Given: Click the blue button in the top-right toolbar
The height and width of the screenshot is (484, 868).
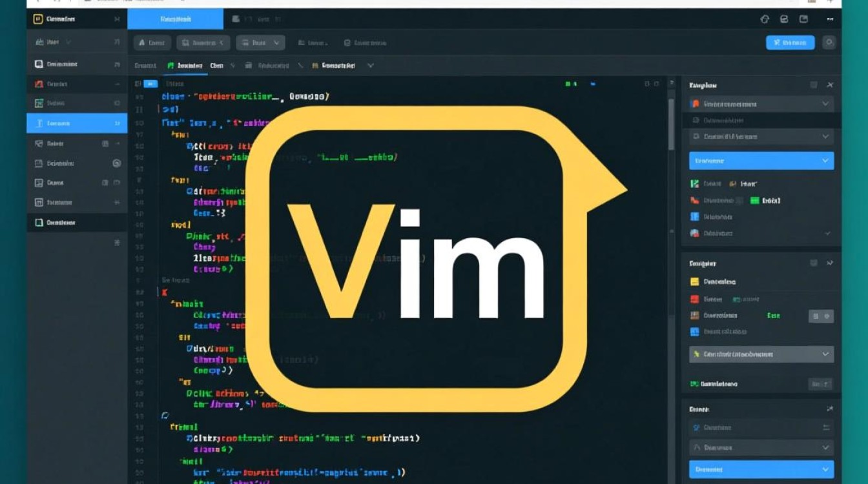Looking at the screenshot, I should click(x=790, y=43).
